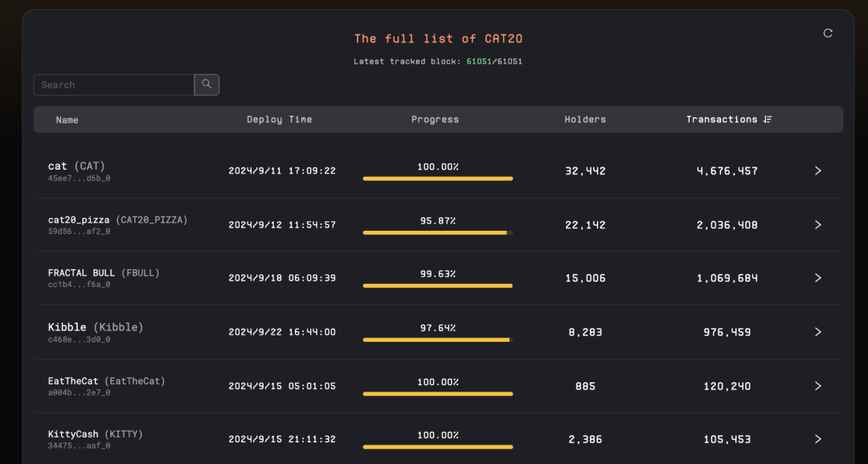Expand cat20_pizza row via its chevron
This screenshot has height=464, width=868.
coord(817,225)
